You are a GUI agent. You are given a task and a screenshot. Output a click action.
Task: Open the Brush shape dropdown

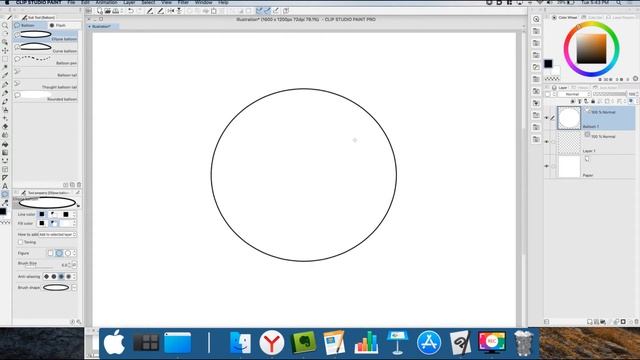pyautogui.click(x=74, y=287)
